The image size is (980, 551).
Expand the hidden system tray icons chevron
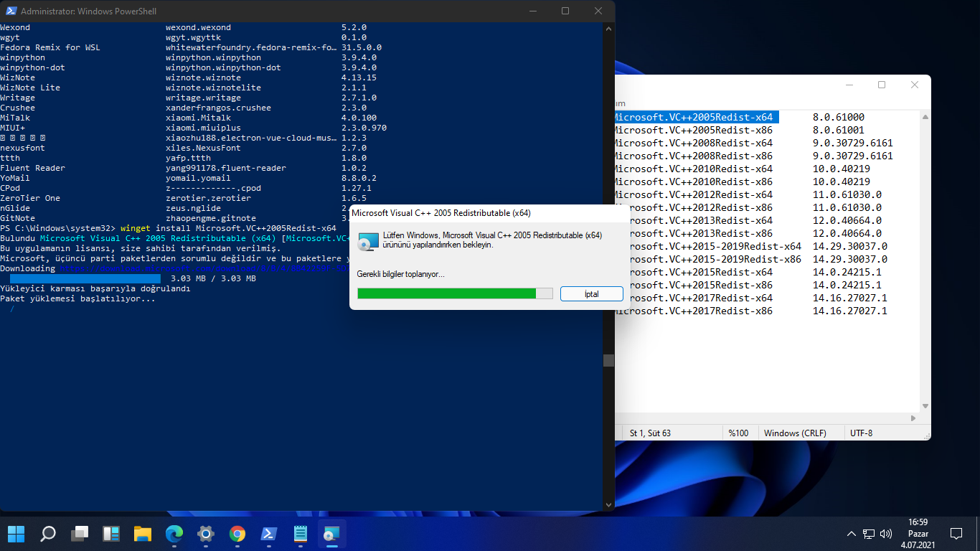click(852, 534)
